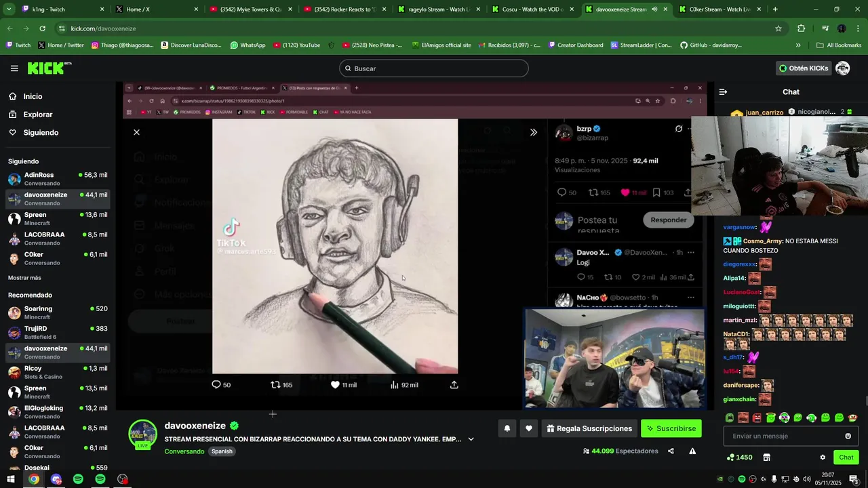The image size is (868, 488).
Task: Show more bookmarks overflow chevron
Action: point(798,45)
